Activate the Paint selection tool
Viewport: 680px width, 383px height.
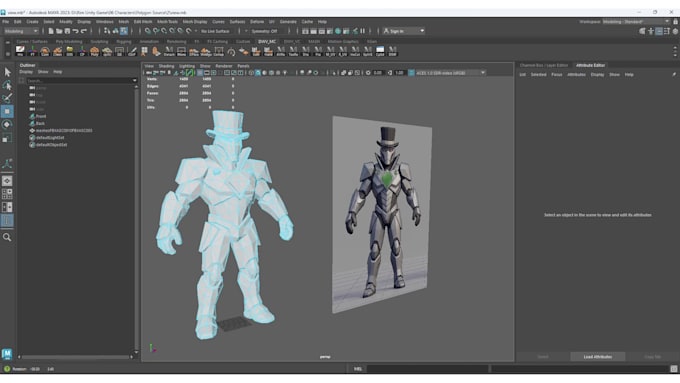7,98
